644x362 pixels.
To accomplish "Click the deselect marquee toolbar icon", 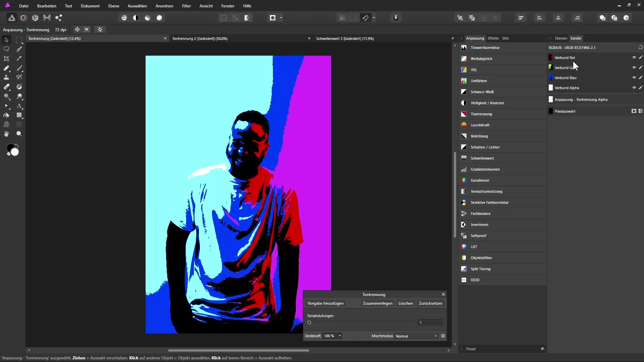I will [235, 18].
